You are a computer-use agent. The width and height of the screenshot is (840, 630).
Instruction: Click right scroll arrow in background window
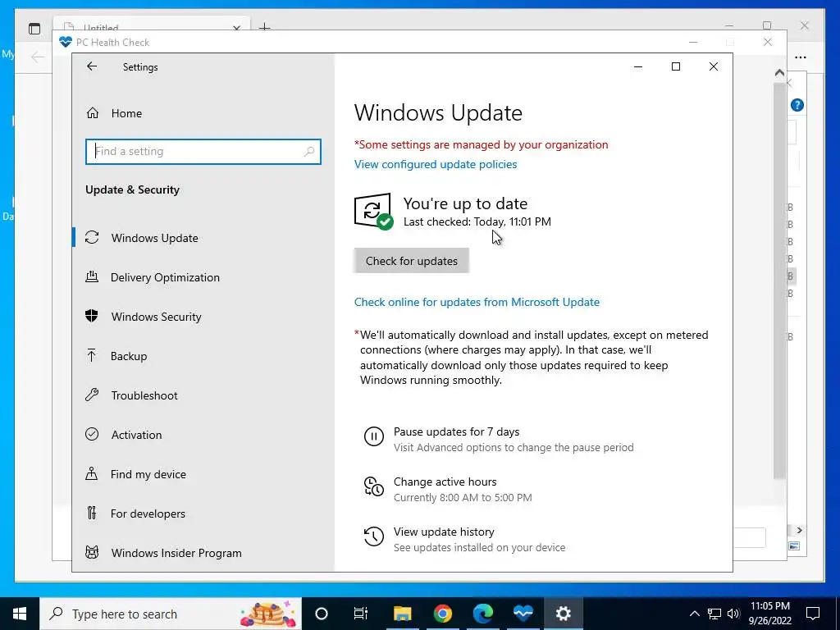[x=799, y=531]
